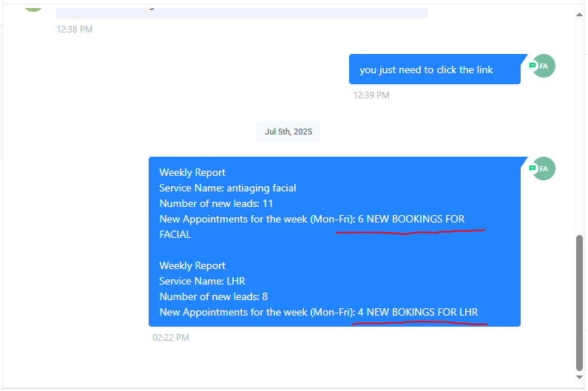
Task: Click FA avatar beside the Weekly Report
Action: click(x=544, y=169)
